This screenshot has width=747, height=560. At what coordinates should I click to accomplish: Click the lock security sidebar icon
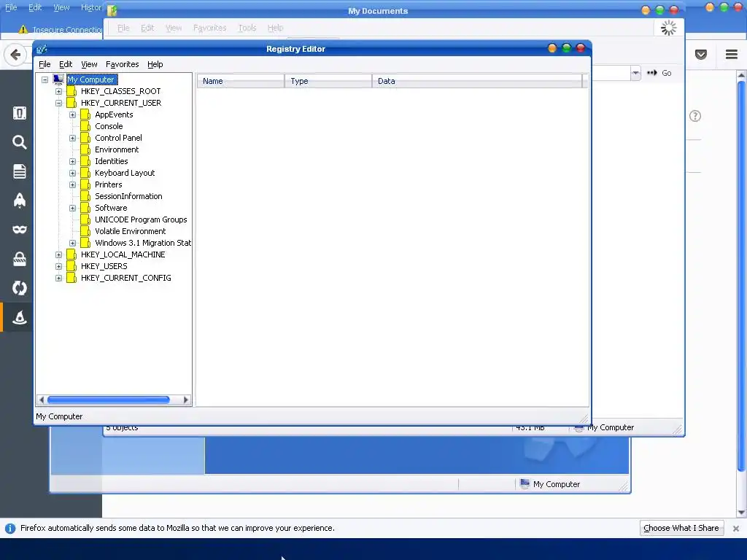20,259
